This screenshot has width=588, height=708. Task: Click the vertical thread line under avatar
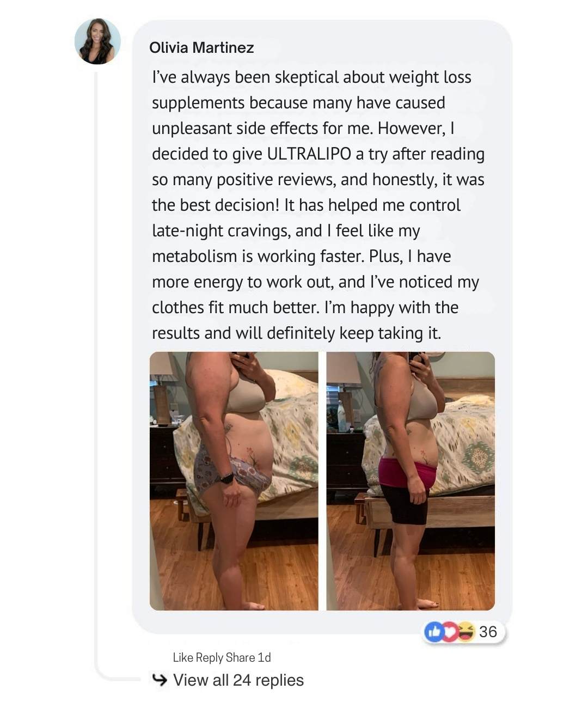tap(96, 370)
